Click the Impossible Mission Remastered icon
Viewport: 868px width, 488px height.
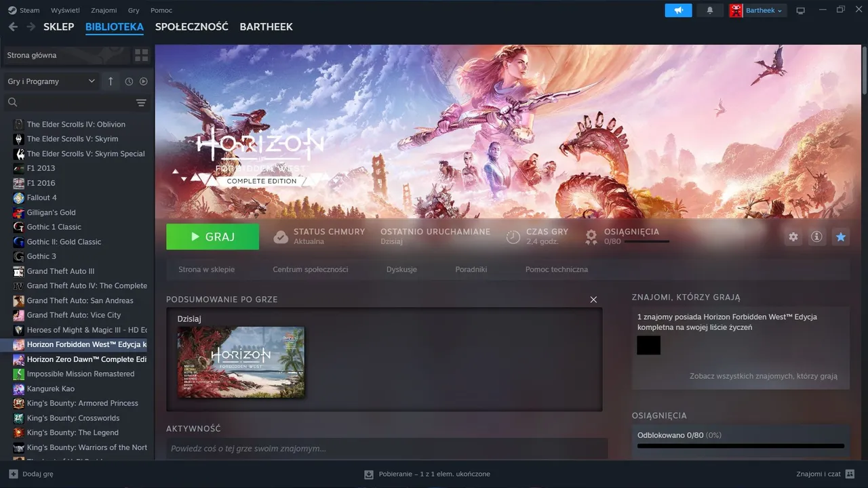19,374
